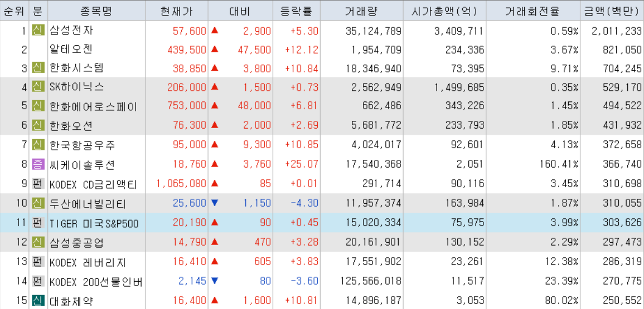Image resolution: width=644 pixels, height=309 pixels.
Task: Click the blue down arrow in KODEX 200선물인버 row
Action: click(x=215, y=282)
